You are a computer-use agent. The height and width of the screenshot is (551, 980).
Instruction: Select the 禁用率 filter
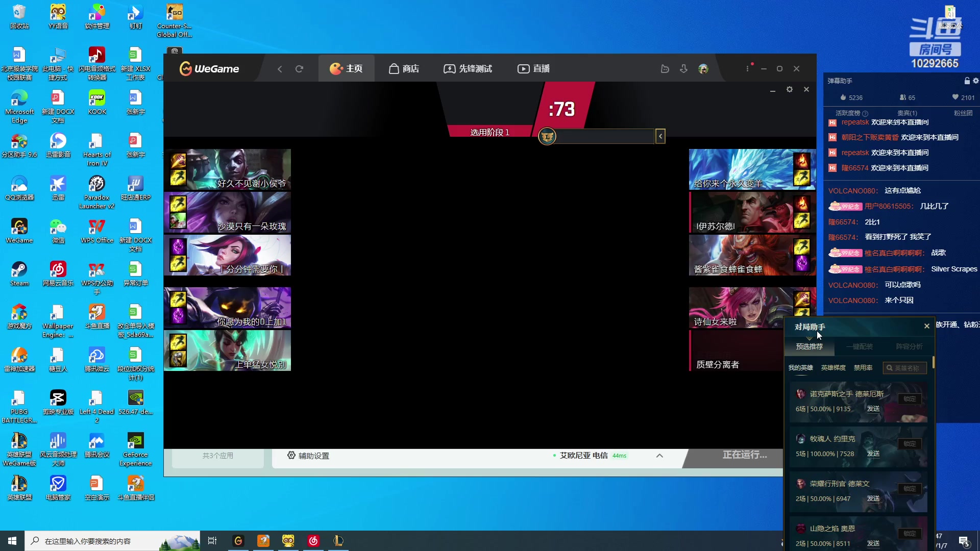863,368
